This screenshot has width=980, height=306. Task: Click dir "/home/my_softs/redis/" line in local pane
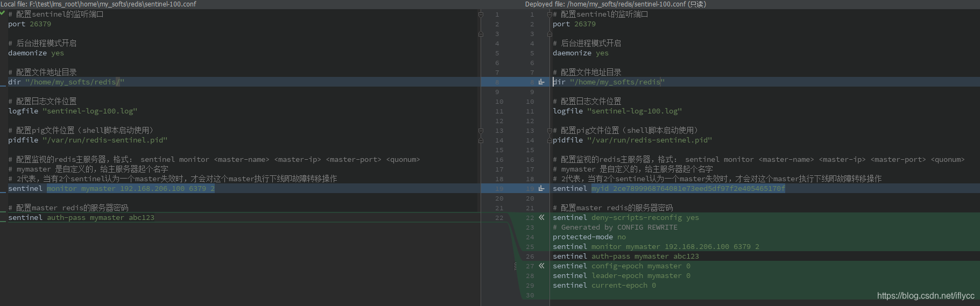click(66, 82)
